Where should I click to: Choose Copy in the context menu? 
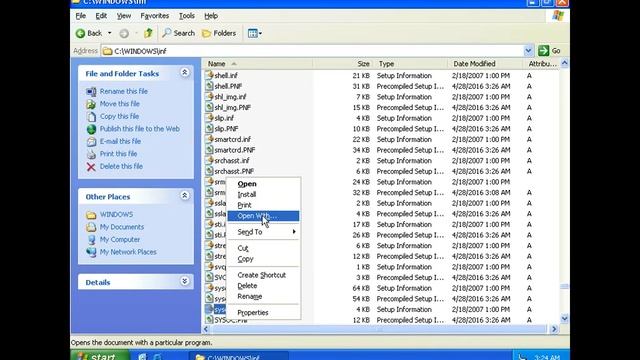click(263, 259)
